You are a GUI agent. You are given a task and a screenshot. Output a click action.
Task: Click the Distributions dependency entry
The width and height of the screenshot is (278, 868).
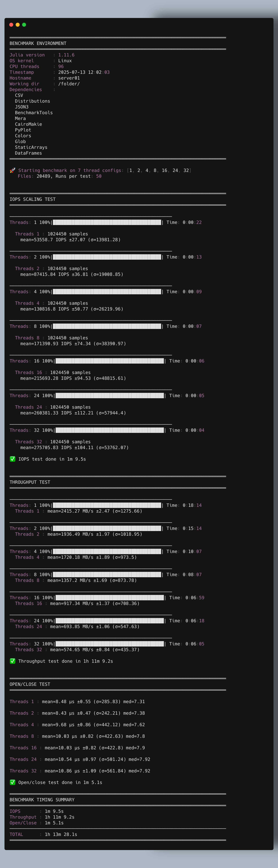(x=32, y=101)
